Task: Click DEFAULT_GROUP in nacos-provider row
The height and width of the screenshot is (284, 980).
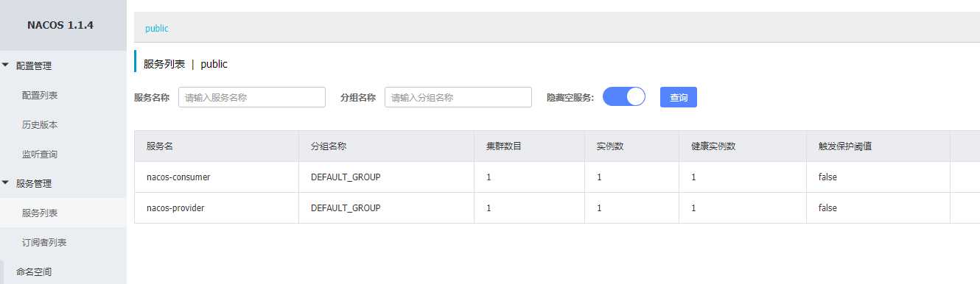Action: [346, 208]
